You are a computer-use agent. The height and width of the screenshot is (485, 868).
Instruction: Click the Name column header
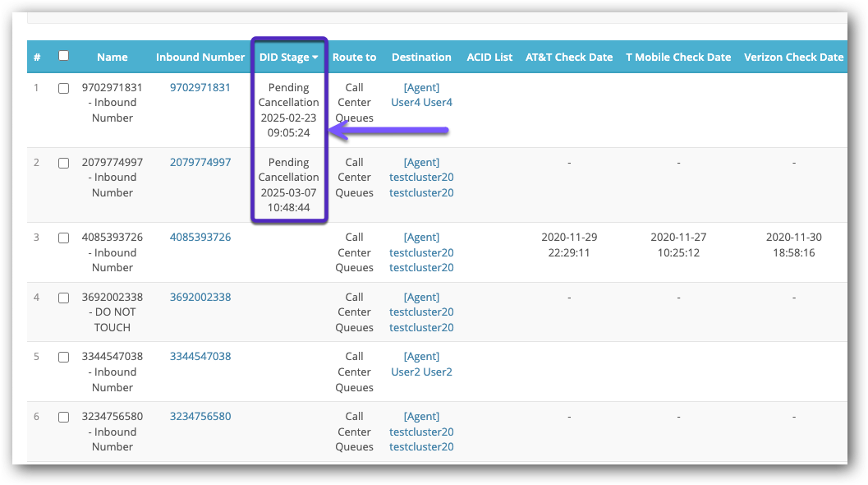click(113, 58)
